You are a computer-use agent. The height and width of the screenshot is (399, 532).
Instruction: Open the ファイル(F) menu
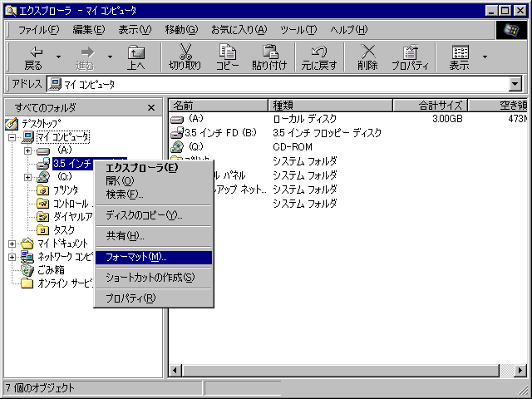coord(38,30)
